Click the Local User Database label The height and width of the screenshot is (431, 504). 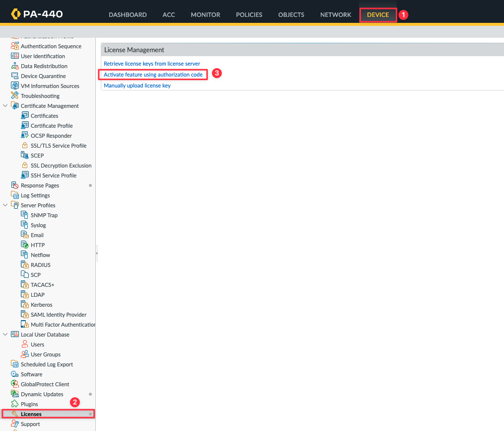[45, 335]
